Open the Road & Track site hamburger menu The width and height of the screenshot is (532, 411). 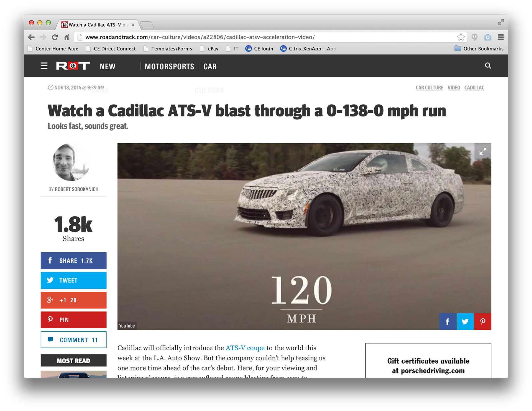coord(44,66)
